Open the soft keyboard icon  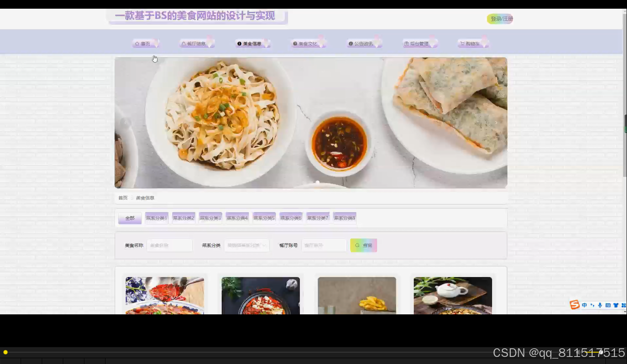(608, 305)
